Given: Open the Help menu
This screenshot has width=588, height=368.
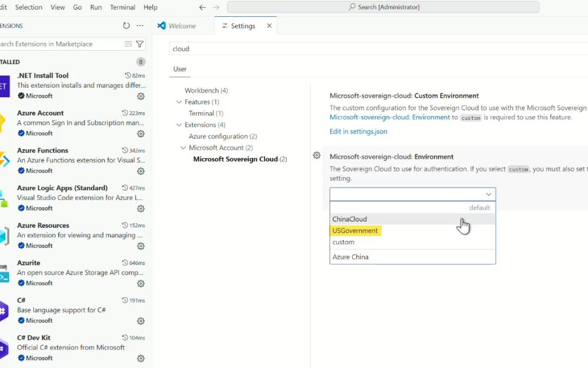Looking at the screenshot, I should (x=150, y=7).
